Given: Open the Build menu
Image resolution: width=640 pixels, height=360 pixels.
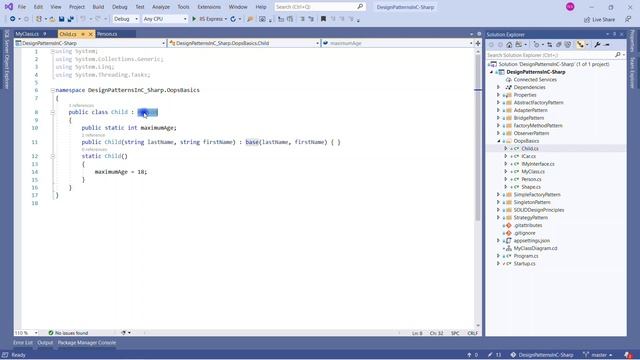Looking at the screenshot, I should (98, 7).
